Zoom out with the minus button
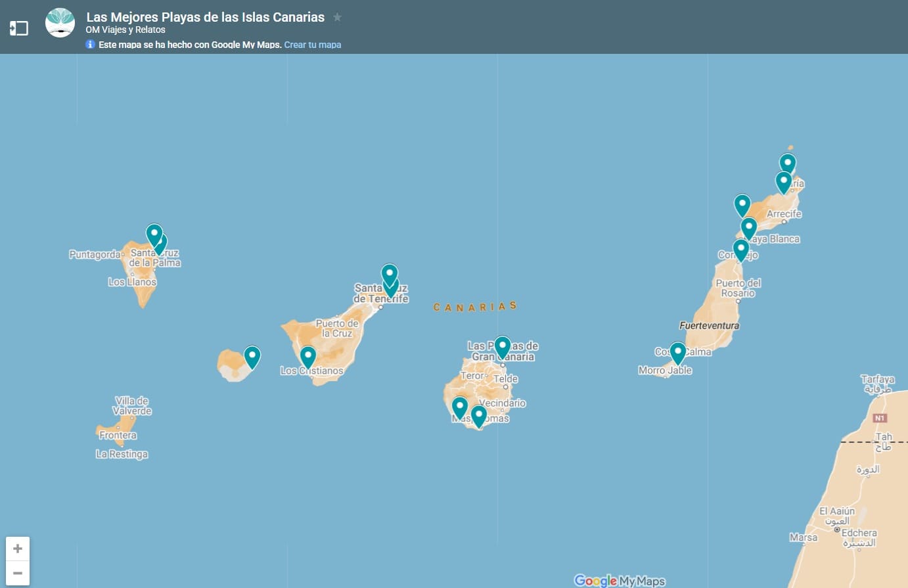The image size is (908, 588). 18,573
